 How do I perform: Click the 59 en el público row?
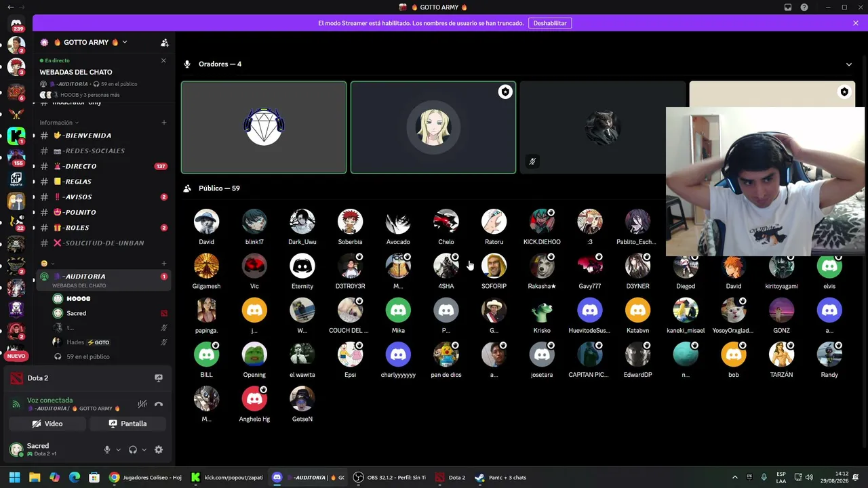click(x=111, y=357)
